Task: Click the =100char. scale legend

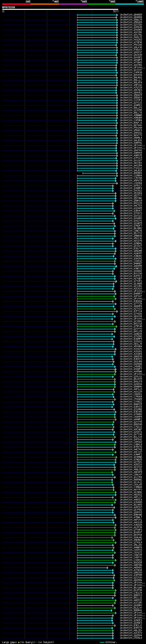Action: 109,642
